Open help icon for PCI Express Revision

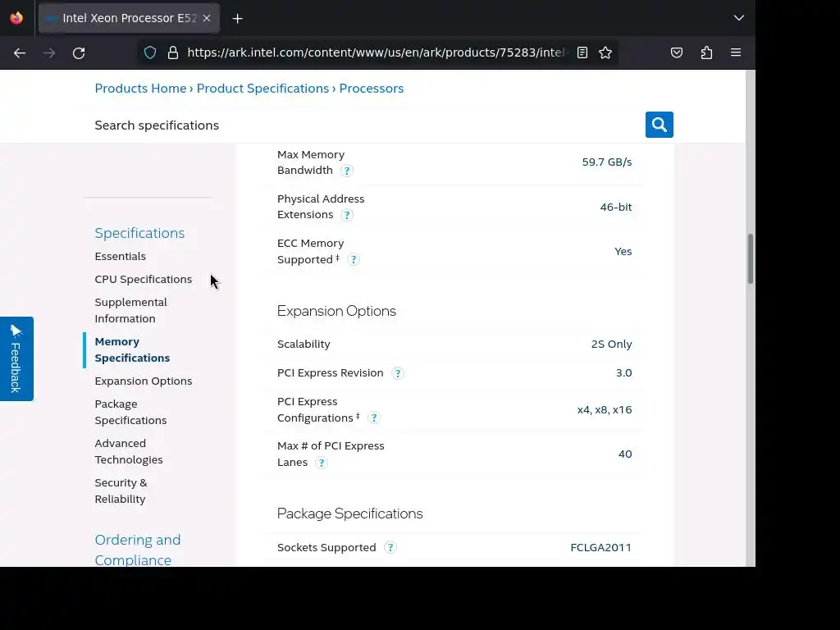click(398, 373)
